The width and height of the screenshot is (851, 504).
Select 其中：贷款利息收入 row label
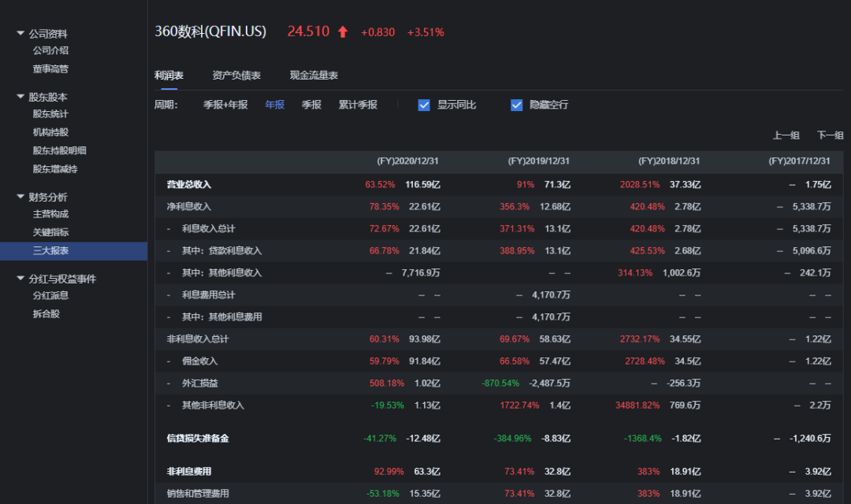(x=222, y=250)
